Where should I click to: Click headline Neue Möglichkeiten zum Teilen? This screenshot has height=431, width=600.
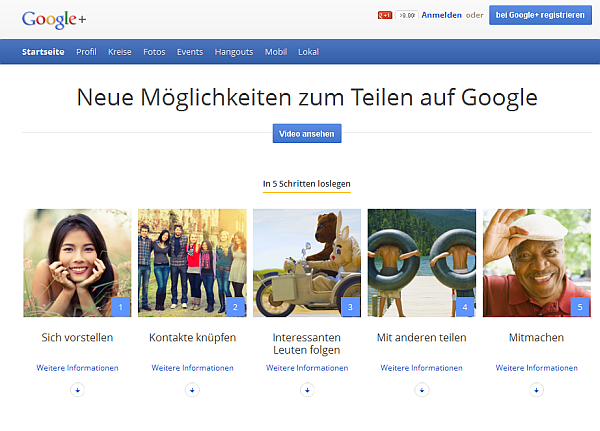pyautogui.click(x=307, y=98)
